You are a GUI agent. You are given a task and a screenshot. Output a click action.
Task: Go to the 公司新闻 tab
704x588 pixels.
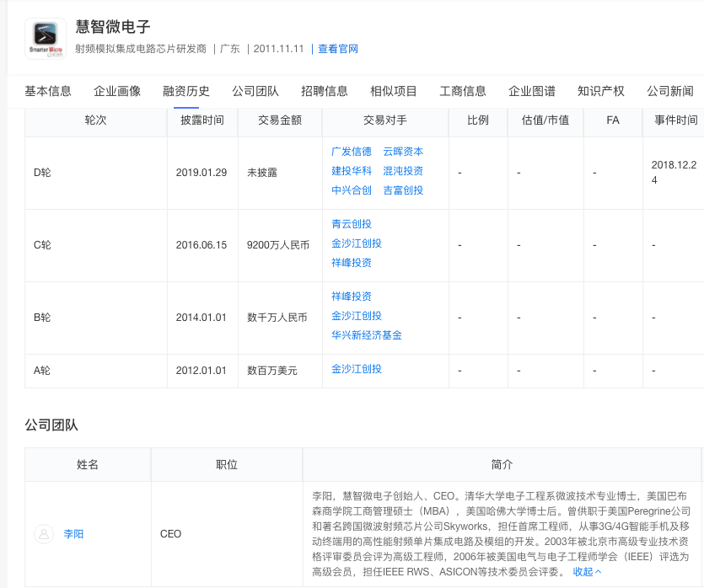pyautogui.click(x=670, y=91)
